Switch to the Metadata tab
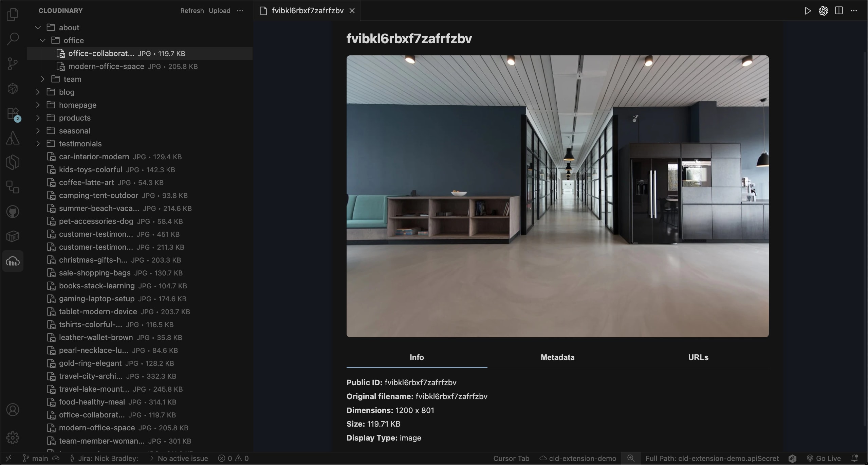Viewport: 868px width, 465px height. click(557, 357)
